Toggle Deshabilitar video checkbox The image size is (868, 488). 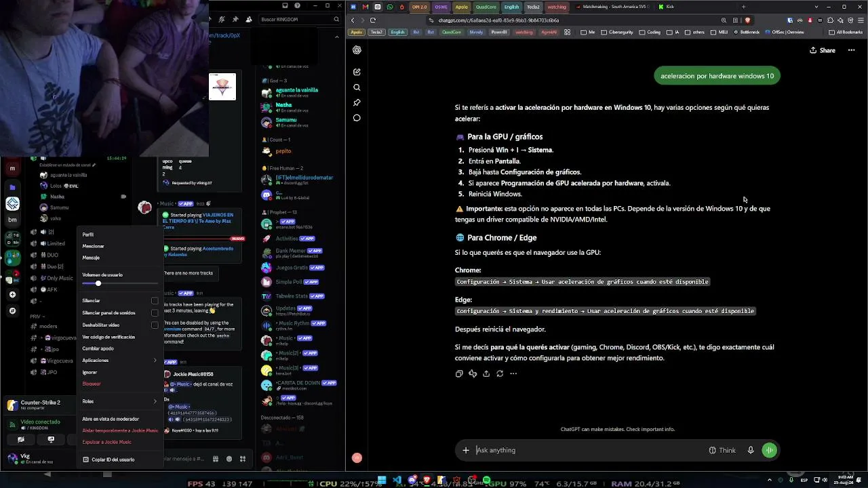(155, 325)
